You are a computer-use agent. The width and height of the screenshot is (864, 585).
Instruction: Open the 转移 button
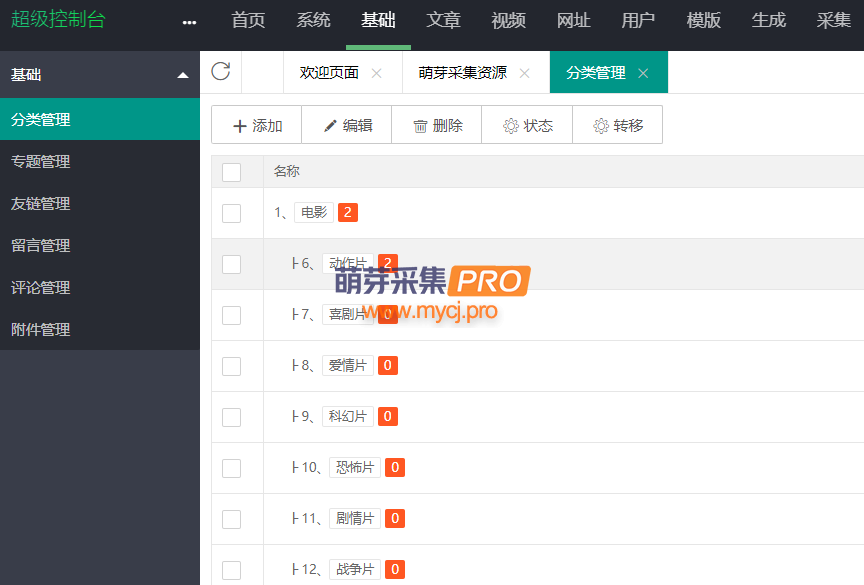click(618, 125)
